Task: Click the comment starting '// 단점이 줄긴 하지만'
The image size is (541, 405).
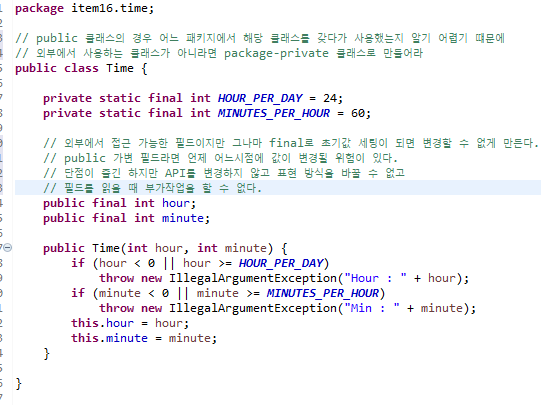Action: coord(224,173)
